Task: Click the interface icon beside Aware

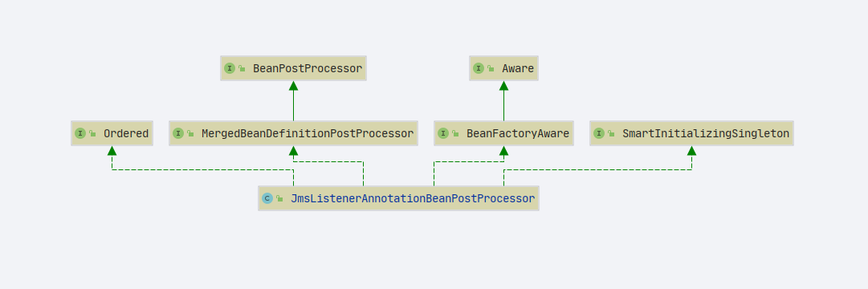Action: pos(479,69)
